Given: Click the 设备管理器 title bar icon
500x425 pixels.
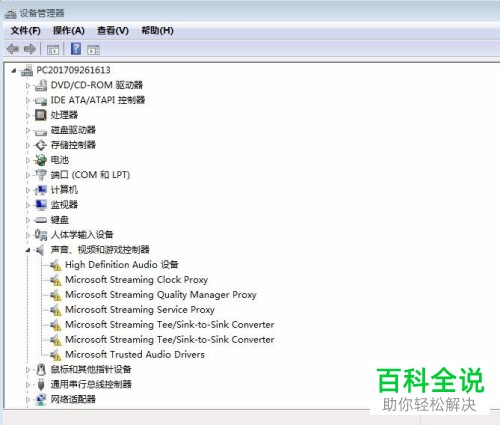Looking at the screenshot, I should pos(11,13).
